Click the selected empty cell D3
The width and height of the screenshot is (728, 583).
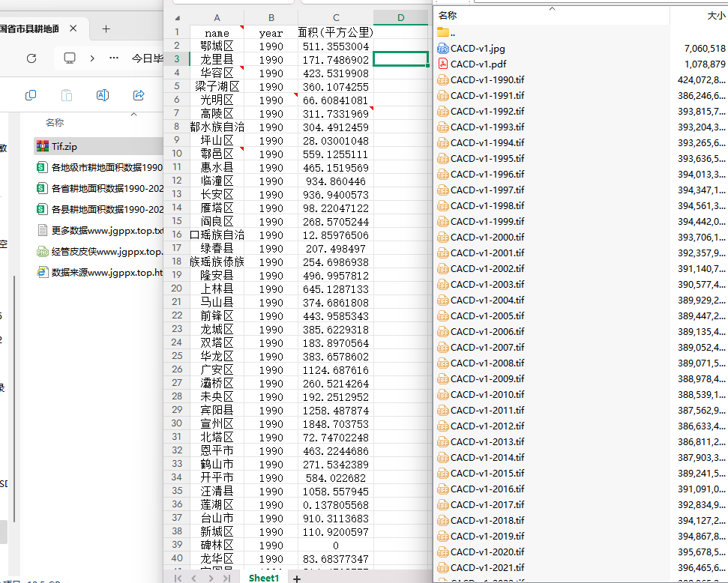point(400,59)
